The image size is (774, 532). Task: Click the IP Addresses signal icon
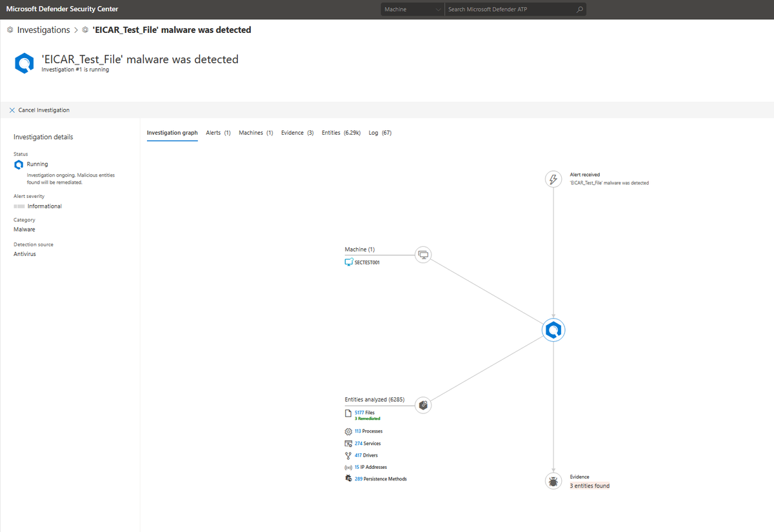pyautogui.click(x=348, y=467)
